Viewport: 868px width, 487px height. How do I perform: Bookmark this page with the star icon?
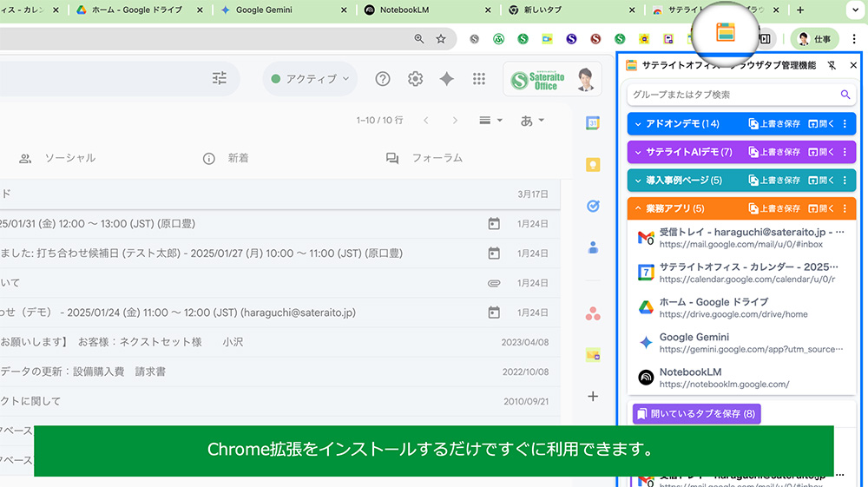pos(441,39)
